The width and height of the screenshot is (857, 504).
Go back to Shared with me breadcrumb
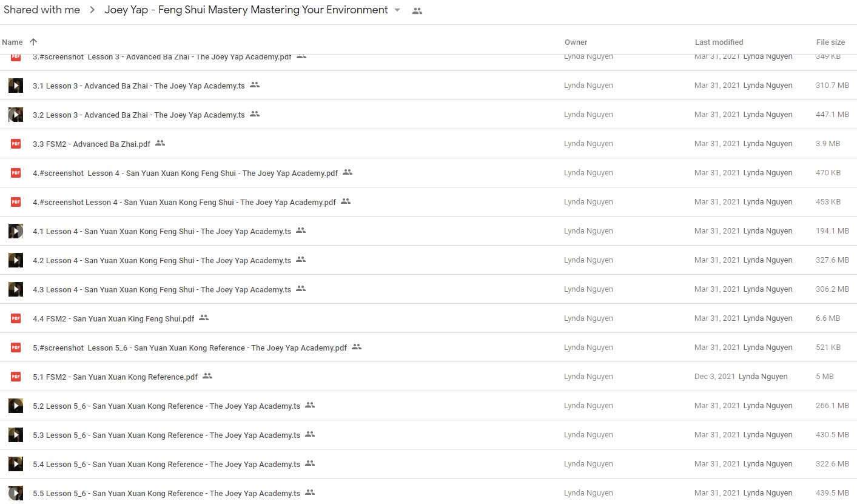pos(42,10)
